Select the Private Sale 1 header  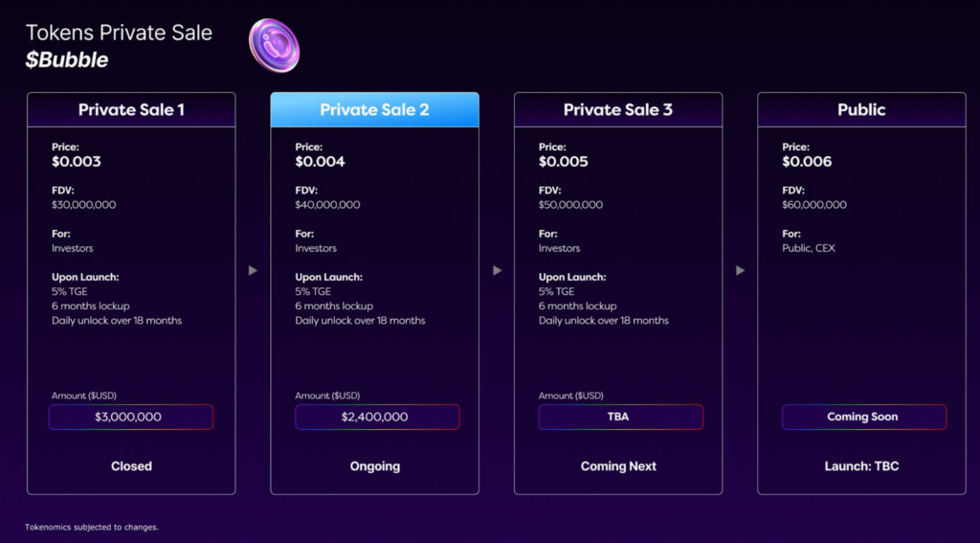[x=131, y=110]
